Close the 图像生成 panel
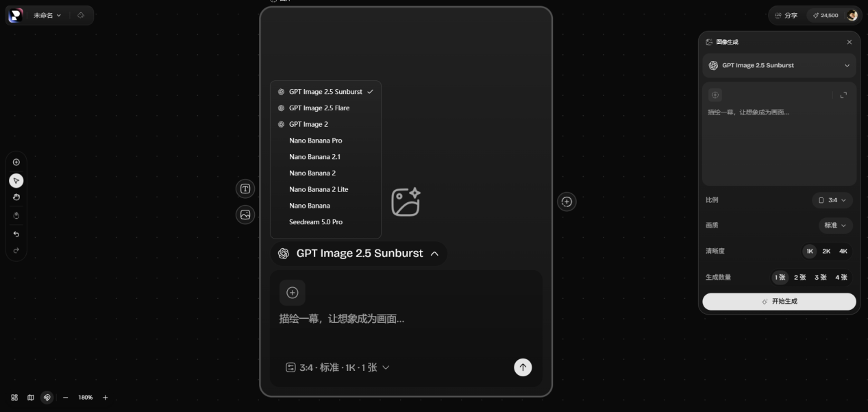 coord(850,42)
